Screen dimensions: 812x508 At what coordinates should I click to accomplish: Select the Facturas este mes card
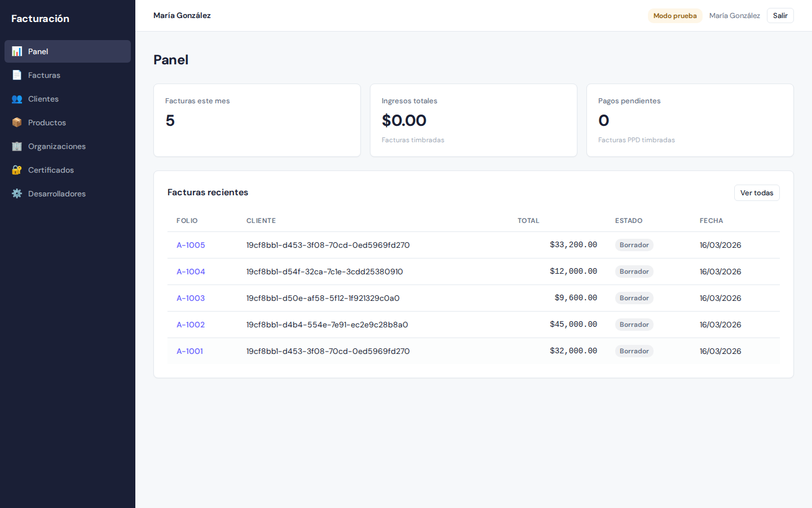pyautogui.click(x=257, y=120)
